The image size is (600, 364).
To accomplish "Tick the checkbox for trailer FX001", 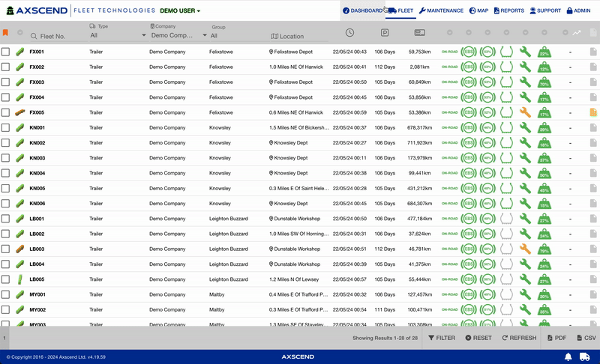I will (5, 52).
